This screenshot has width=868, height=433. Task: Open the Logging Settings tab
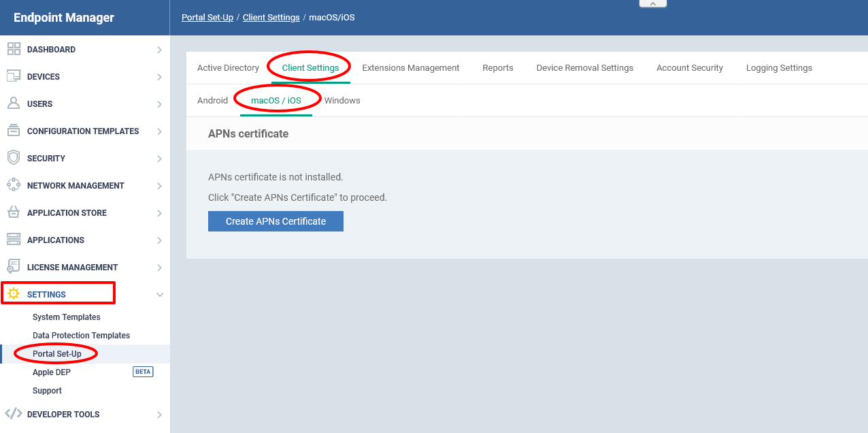pos(779,68)
